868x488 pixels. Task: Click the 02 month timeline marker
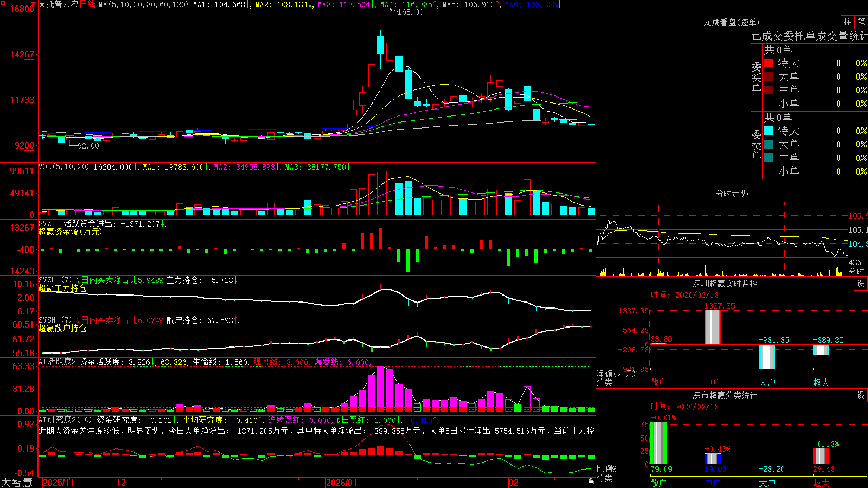[x=514, y=483]
